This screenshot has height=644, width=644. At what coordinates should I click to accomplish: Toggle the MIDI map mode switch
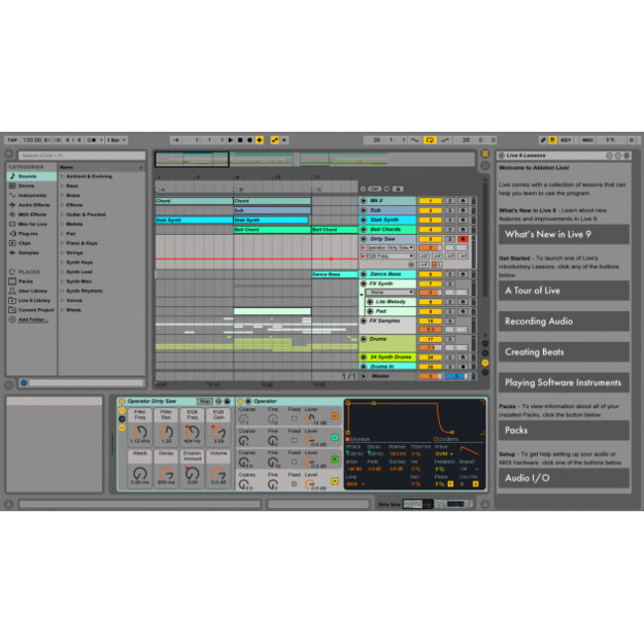click(x=588, y=140)
